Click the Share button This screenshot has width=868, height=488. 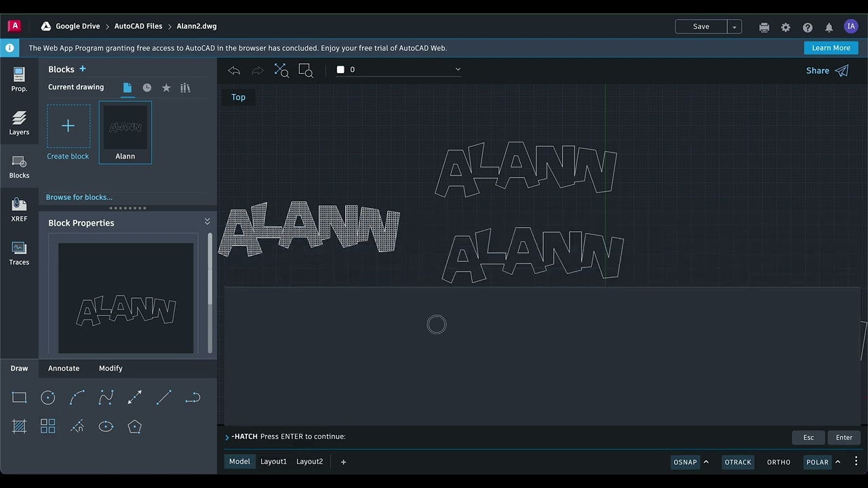[827, 70]
